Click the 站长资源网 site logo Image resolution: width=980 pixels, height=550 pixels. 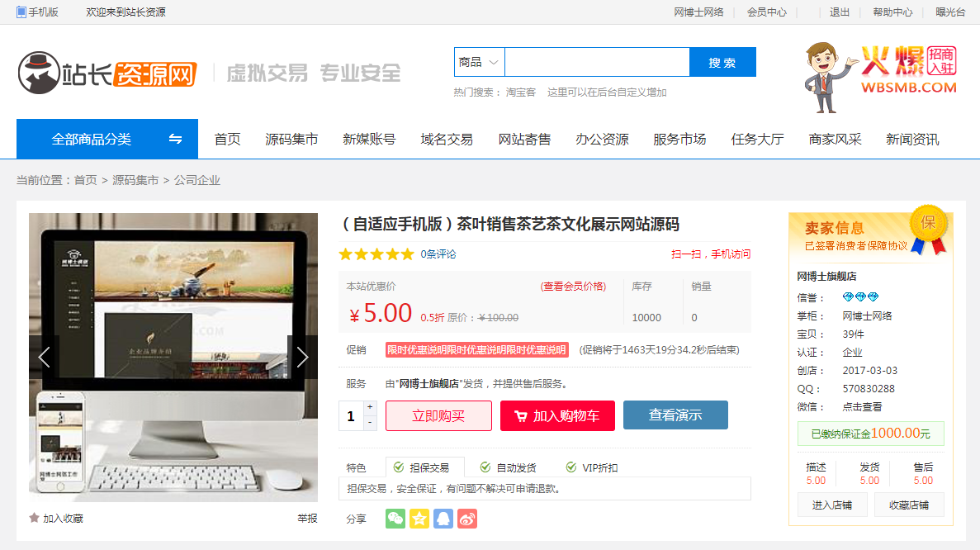(107, 73)
